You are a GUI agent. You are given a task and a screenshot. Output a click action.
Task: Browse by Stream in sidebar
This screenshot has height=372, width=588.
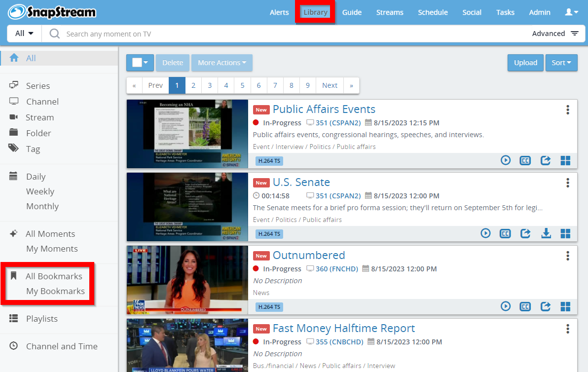click(39, 117)
